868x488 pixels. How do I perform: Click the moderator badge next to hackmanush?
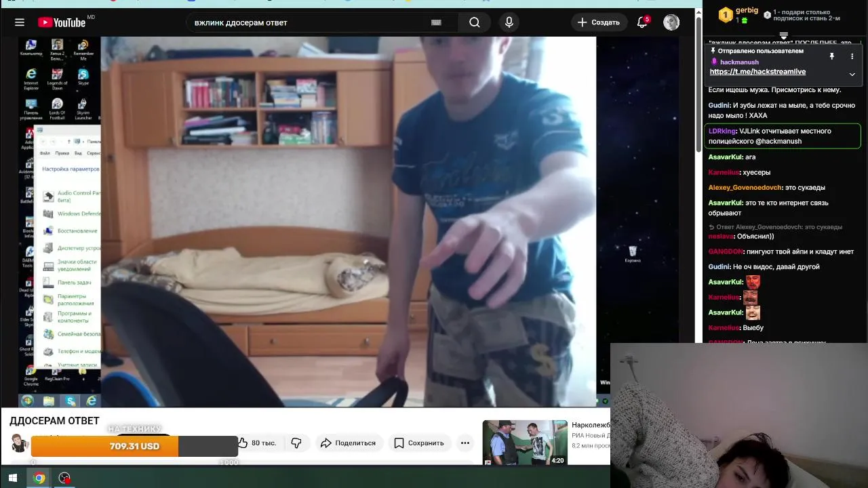[714, 62]
